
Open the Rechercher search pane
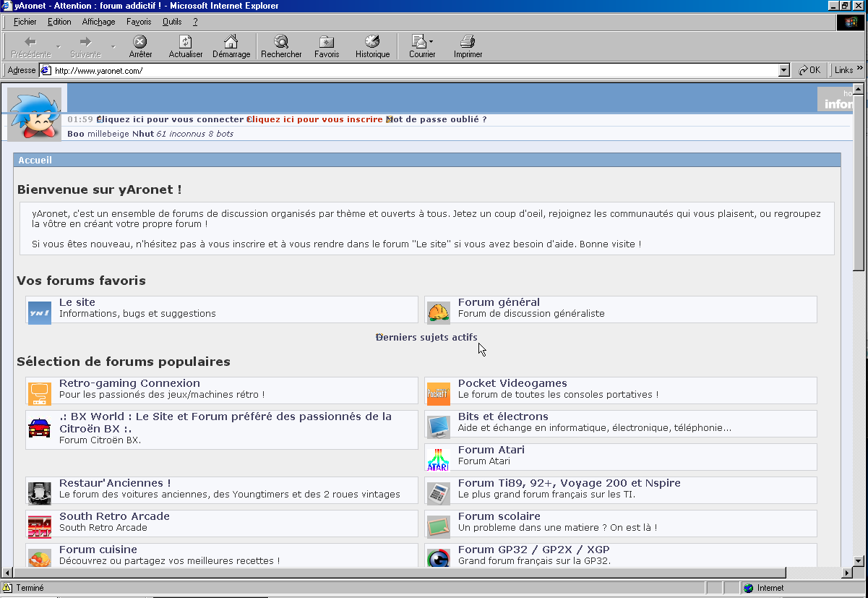(x=281, y=42)
